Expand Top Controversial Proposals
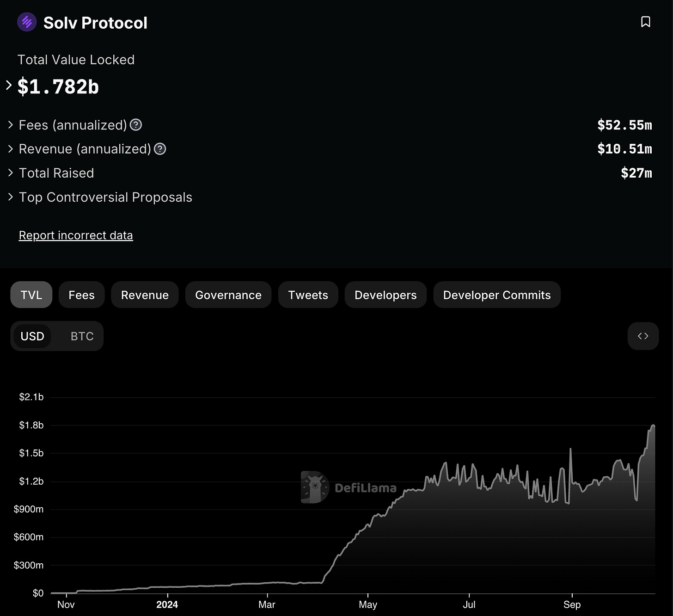The height and width of the screenshot is (616, 673). point(11,197)
